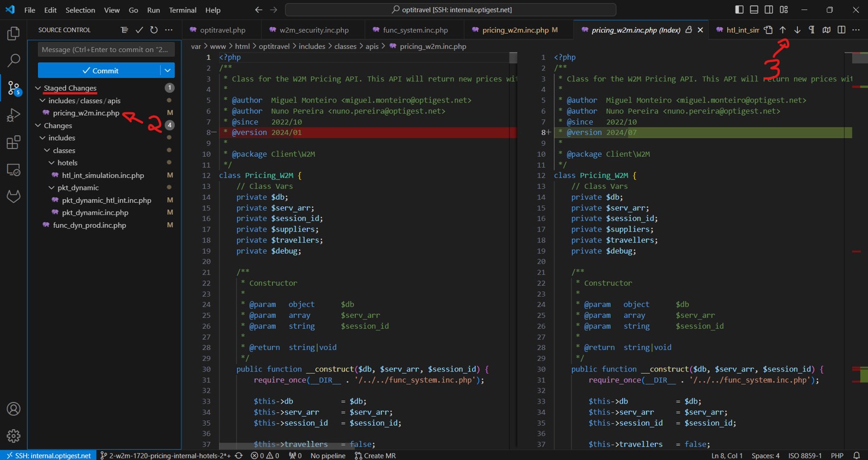868x460 pixels.
Task: Open the Explorer view in activity bar
Action: click(14, 34)
